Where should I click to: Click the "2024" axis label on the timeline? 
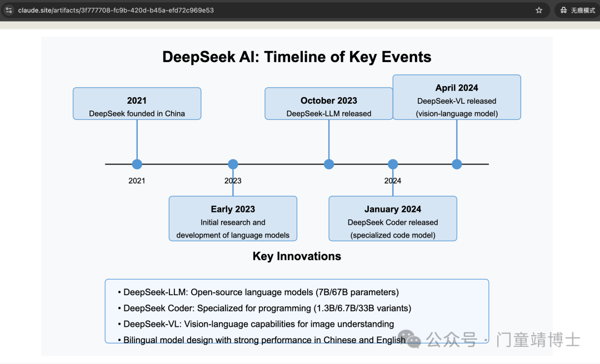(393, 181)
